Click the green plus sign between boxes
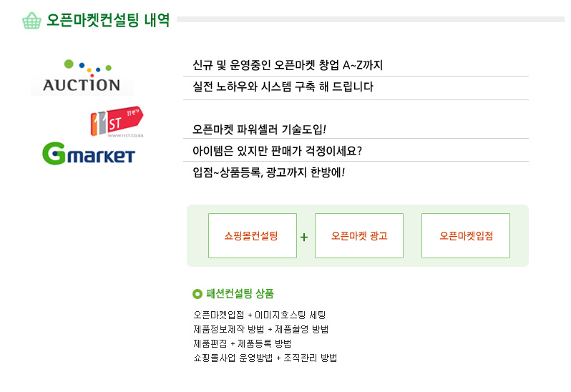Screen dimensions: 571x392 (304, 237)
